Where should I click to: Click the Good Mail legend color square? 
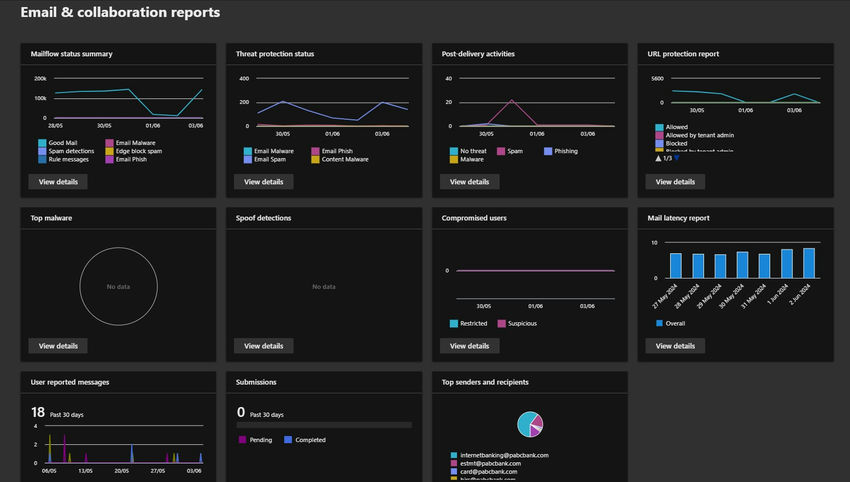(39, 143)
